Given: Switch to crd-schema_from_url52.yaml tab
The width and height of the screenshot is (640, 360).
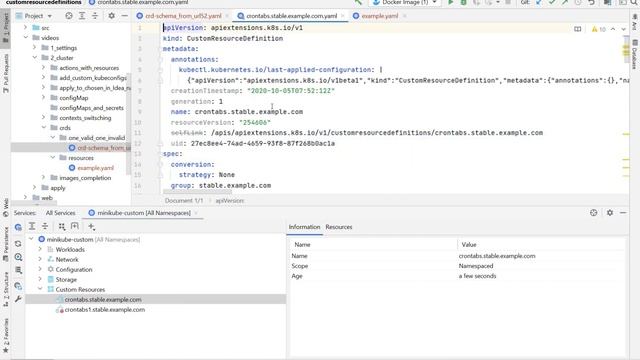Looking at the screenshot, I should point(183,16).
